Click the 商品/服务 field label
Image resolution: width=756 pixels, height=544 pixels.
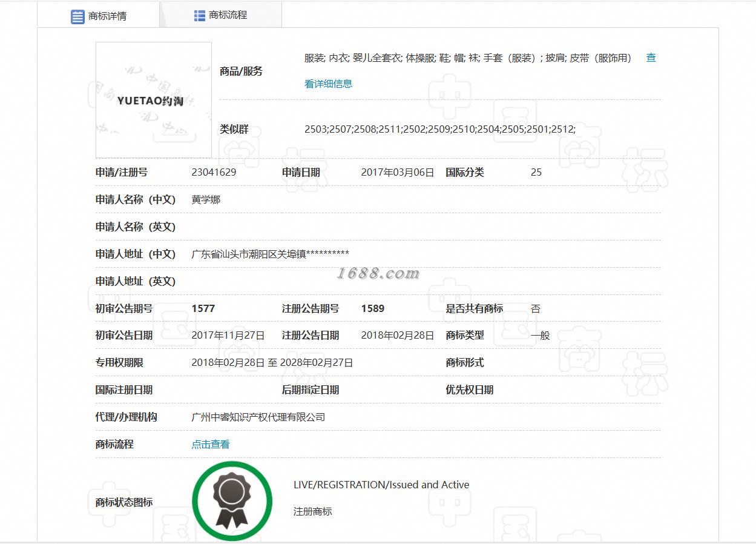241,71
